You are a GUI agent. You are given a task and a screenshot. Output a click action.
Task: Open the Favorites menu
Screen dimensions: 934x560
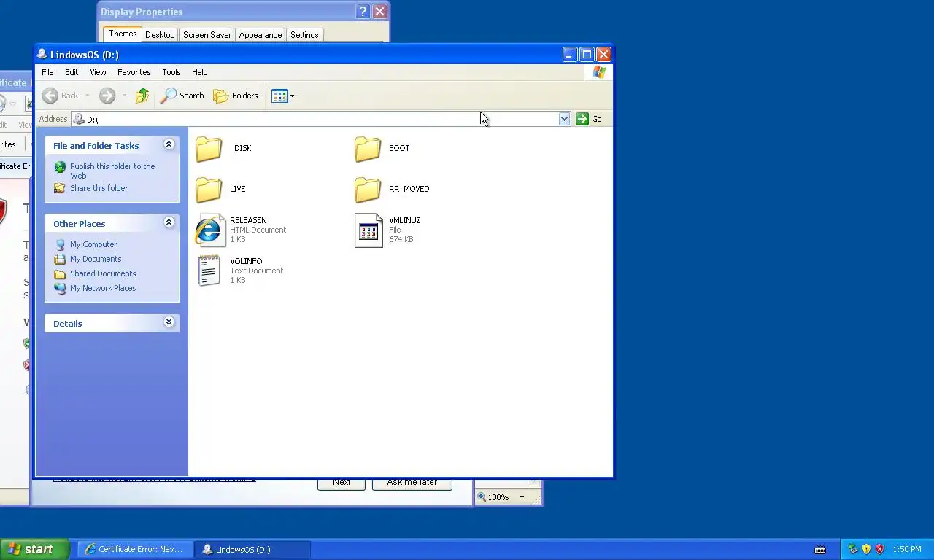[x=134, y=72]
